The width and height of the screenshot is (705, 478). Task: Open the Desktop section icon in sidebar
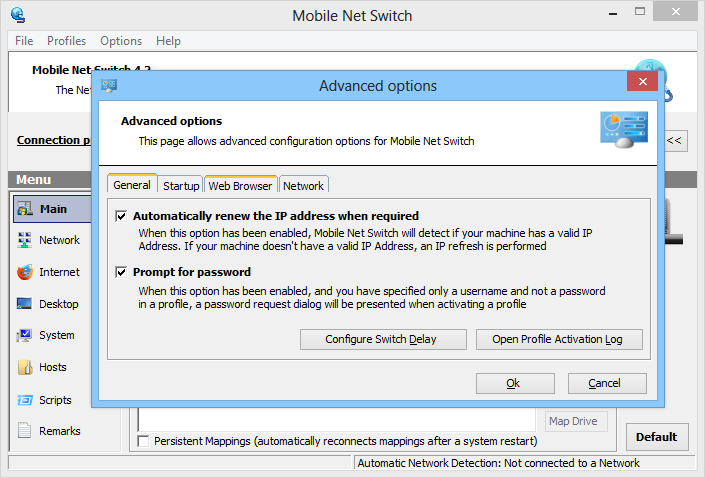tap(24, 304)
